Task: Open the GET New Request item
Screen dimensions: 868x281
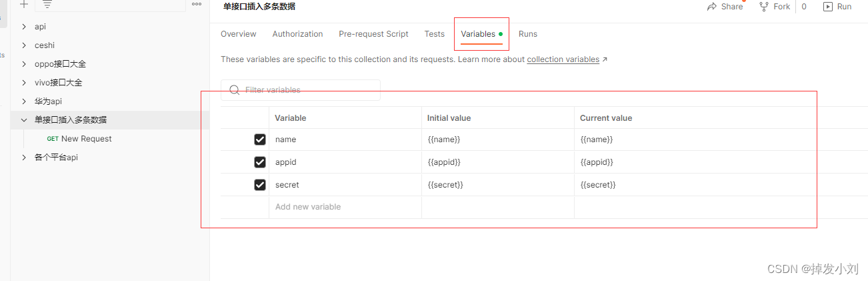Action: click(x=79, y=139)
